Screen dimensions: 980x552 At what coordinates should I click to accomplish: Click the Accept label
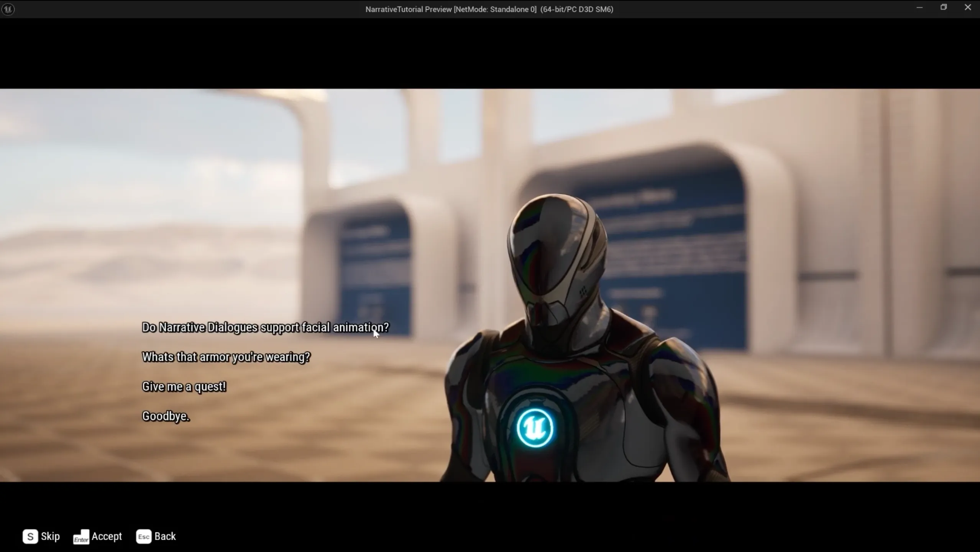(107, 536)
